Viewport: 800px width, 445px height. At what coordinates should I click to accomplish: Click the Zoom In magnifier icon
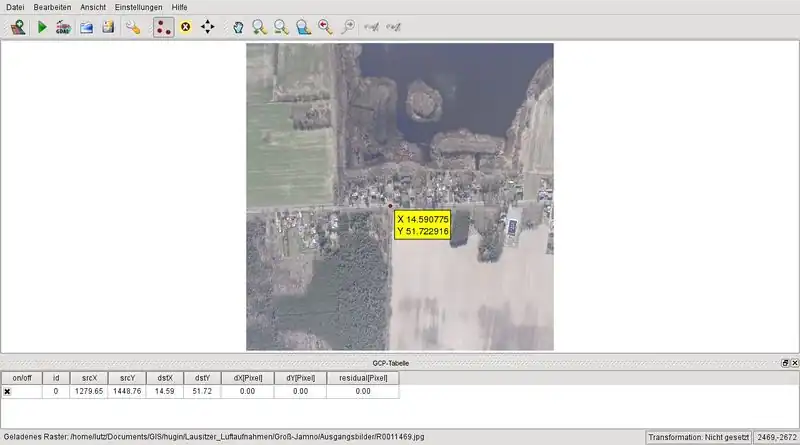coord(259,27)
